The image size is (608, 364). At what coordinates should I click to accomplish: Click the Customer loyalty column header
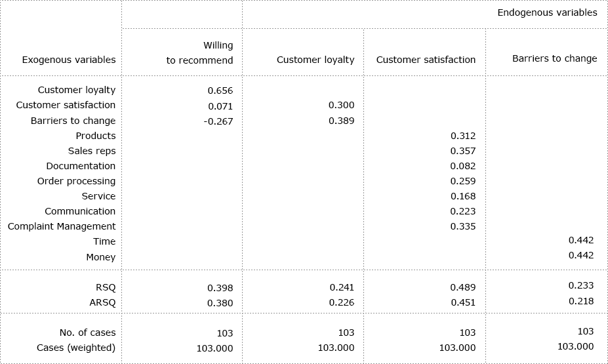(315, 60)
